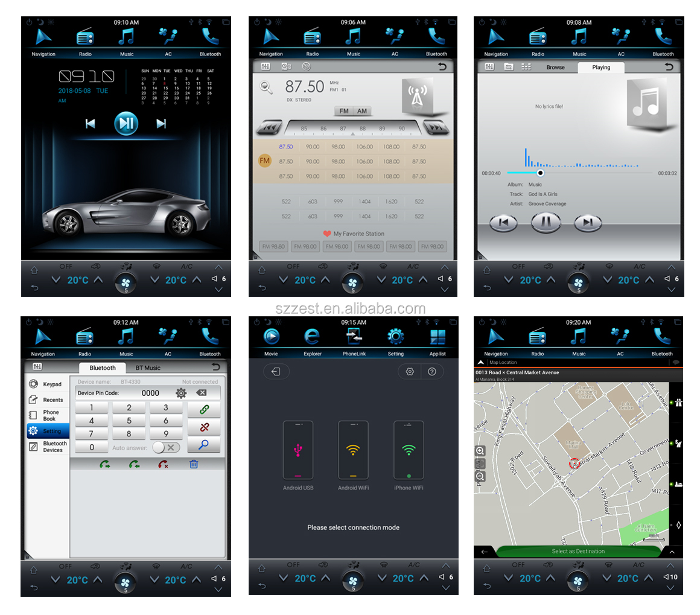The height and width of the screenshot is (615, 700).
Task: Lower right temperature on the music screen
Action: (x=608, y=280)
